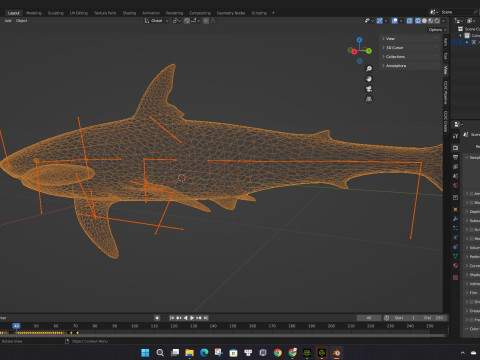Viewport: 480px width, 360px height.
Task: Open the Scene properties tab
Action: [x=455, y=176]
